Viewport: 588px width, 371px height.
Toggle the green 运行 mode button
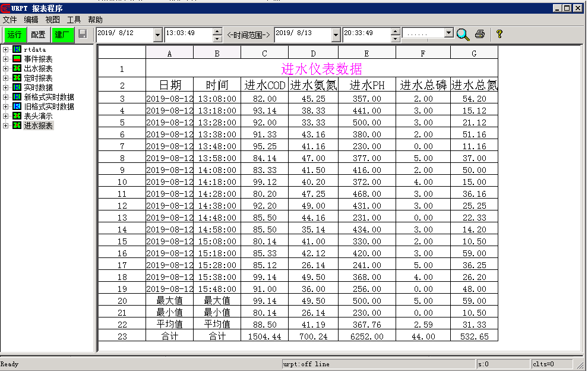14,34
